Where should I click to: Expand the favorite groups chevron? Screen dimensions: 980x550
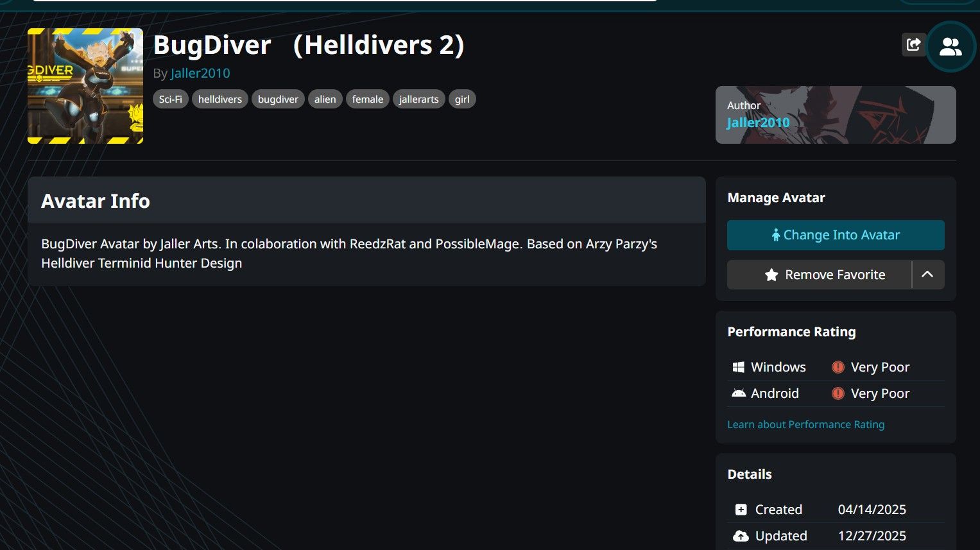pos(928,275)
